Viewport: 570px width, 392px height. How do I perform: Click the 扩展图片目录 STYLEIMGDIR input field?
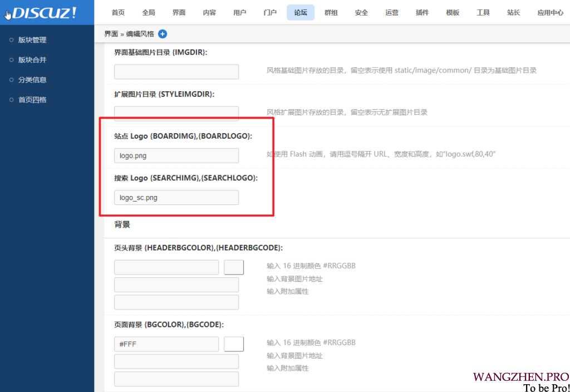176,114
